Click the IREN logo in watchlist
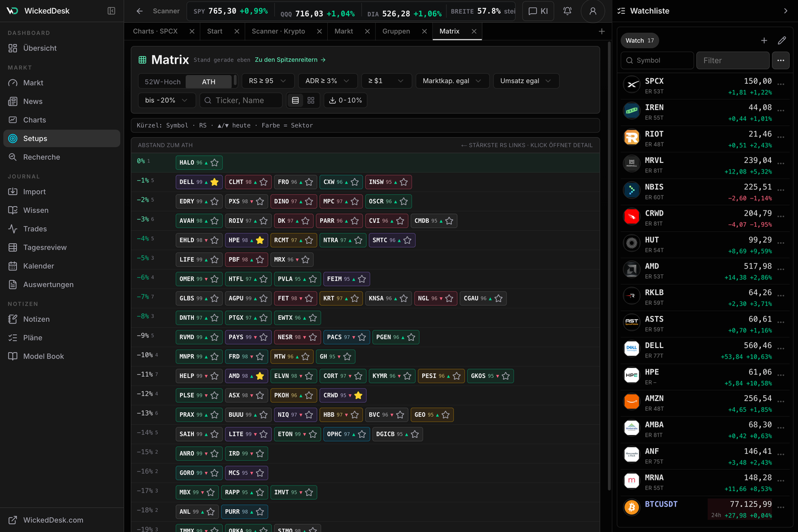Viewport: 798px width, 532px height. pyautogui.click(x=632, y=111)
